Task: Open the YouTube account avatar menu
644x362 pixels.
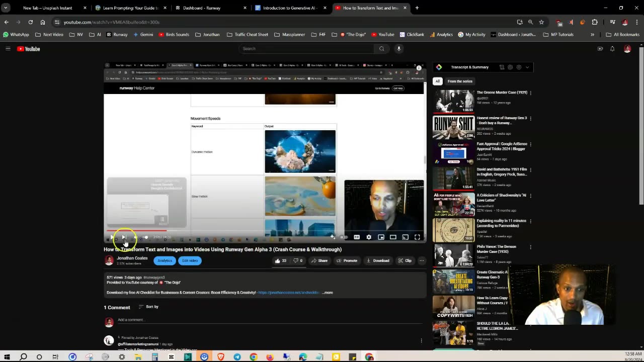Action: 627,49
